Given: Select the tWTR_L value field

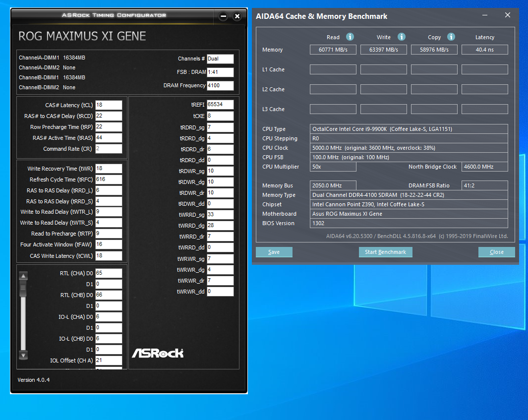Looking at the screenshot, I should tap(109, 212).
